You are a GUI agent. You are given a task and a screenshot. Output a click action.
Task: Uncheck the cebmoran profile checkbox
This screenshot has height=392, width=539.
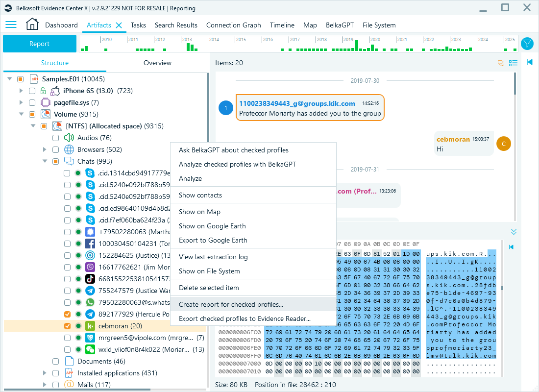point(67,326)
